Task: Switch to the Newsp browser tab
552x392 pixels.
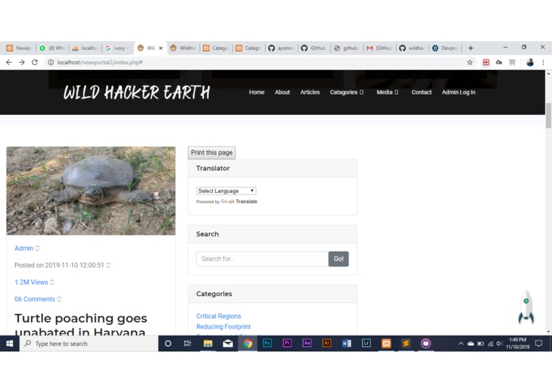Action: tap(19, 48)
